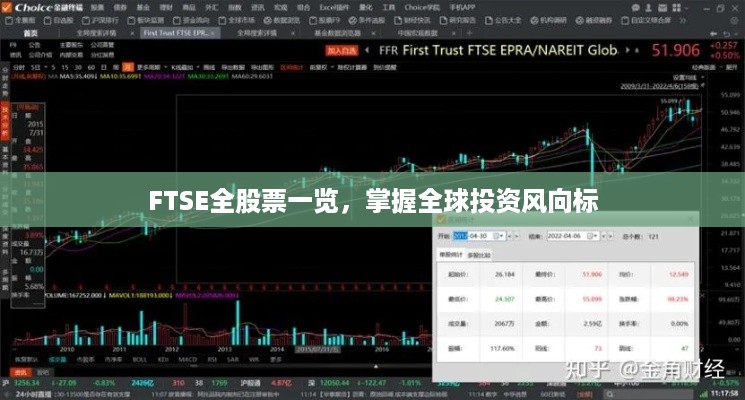This screenshot has width=745, height=400.
Task: Click the dialog title checkmark icon
Action: coord(441,219)
